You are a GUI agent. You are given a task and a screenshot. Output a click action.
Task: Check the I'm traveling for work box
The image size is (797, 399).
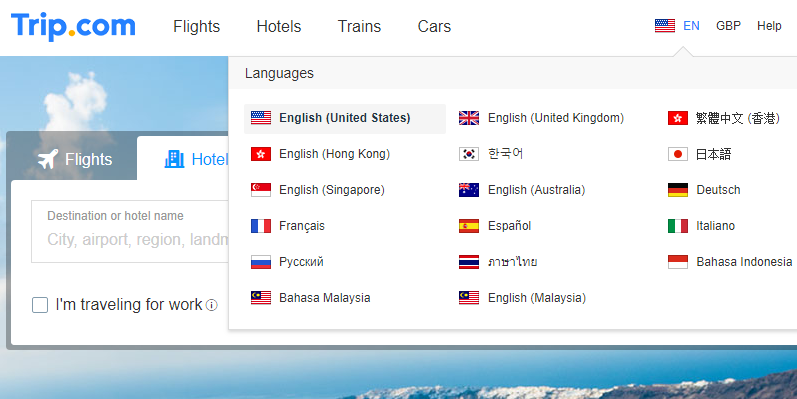pyautogui.click(x=40, y=305)
